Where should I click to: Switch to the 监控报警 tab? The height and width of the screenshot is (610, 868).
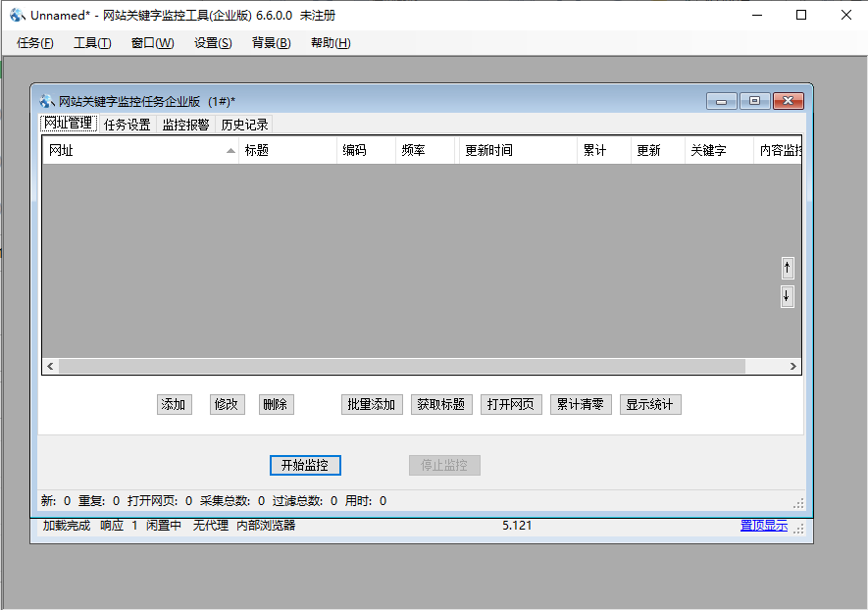[x=186, y=124]
